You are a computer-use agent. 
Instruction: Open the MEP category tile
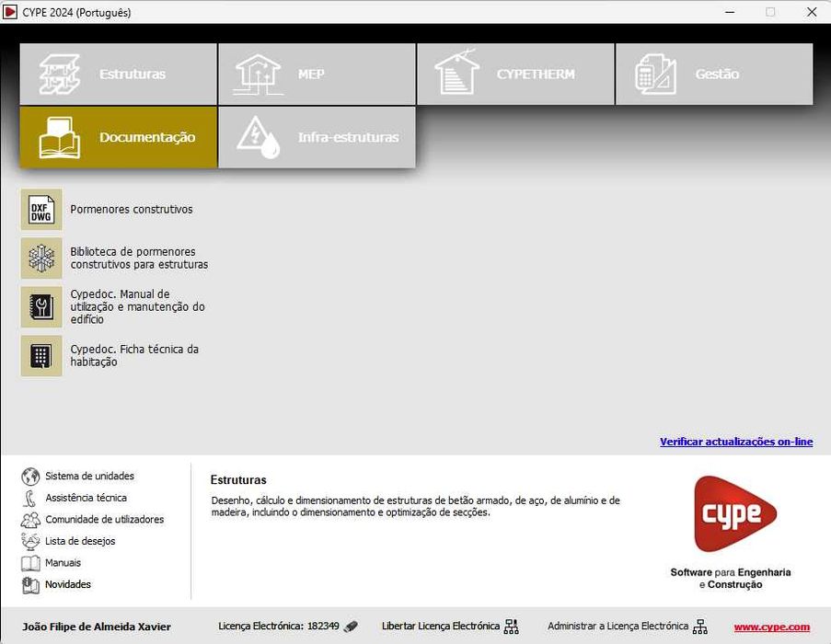click(317, 75)
